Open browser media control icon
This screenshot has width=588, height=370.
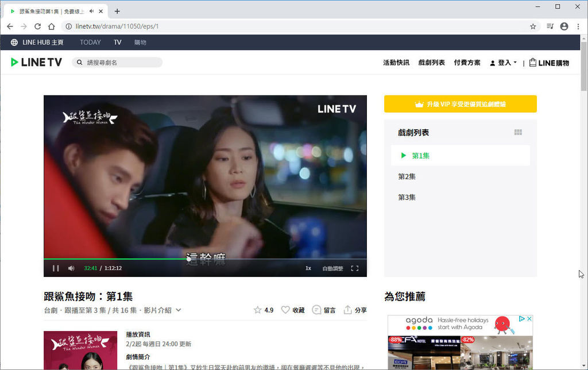tap(550, 26)
